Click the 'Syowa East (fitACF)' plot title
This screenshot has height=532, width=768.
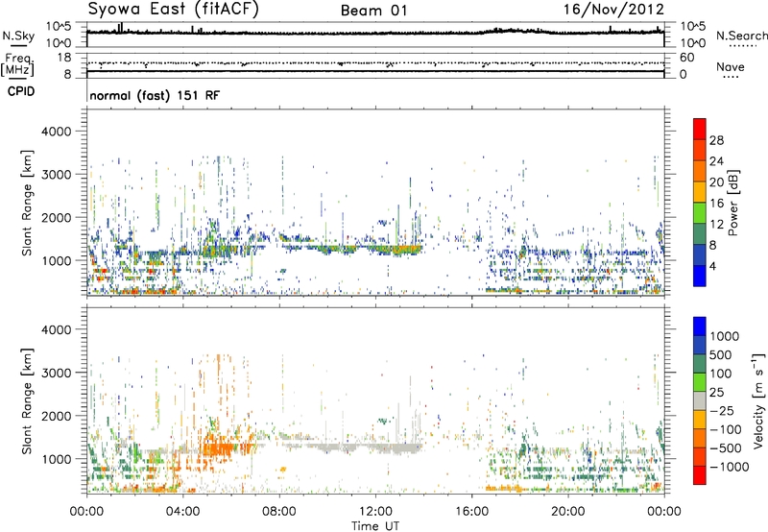pos(173,9)
